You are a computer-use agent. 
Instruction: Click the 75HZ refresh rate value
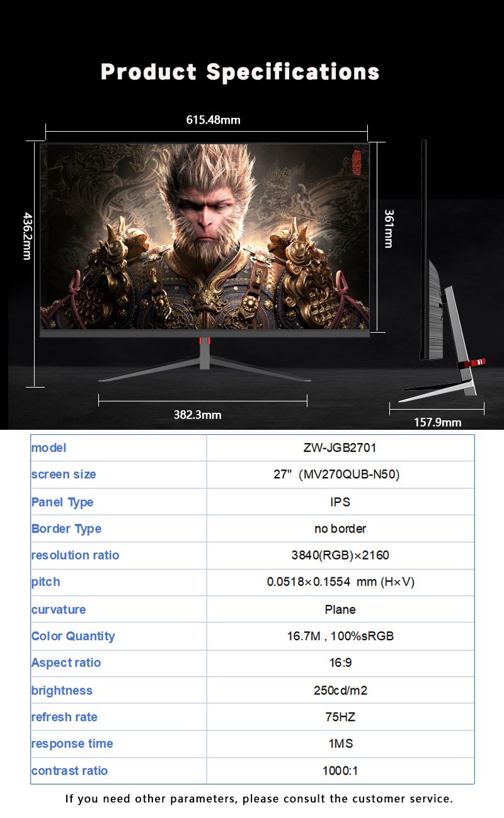tap(340, 717)
